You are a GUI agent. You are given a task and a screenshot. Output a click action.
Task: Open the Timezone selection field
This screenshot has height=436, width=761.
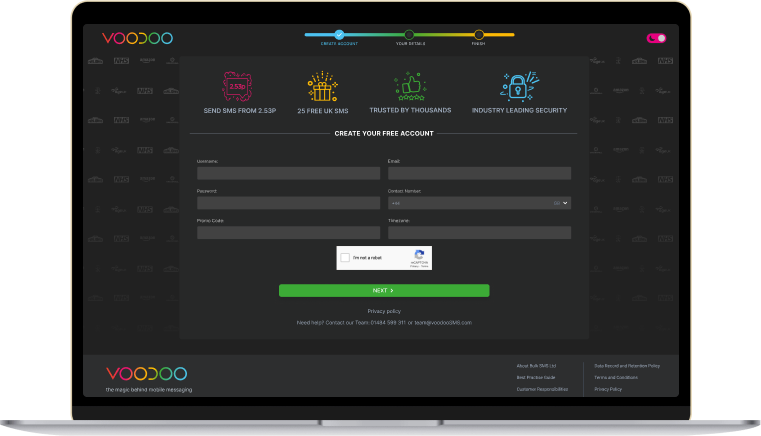pyautogui.click(x=479, y=233)
